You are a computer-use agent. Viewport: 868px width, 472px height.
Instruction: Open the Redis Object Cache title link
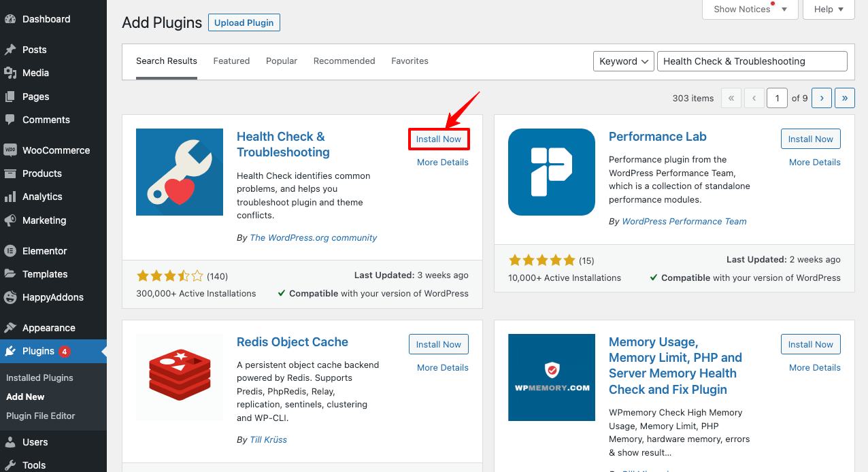point(293,342)
